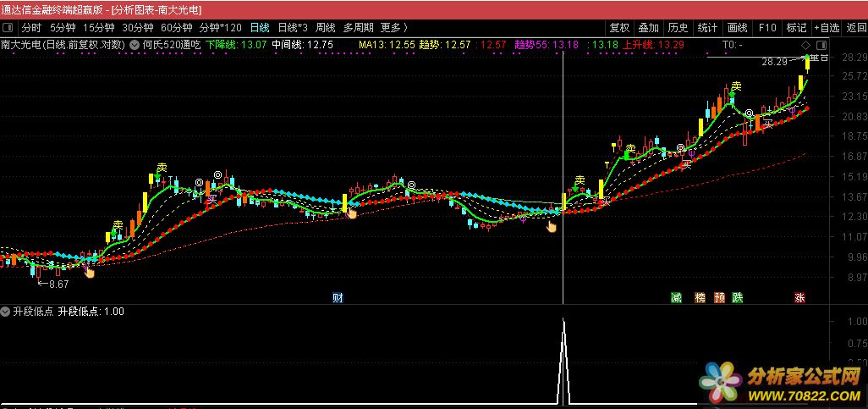Click the 跌 event marker

click(x=738, y=297)
